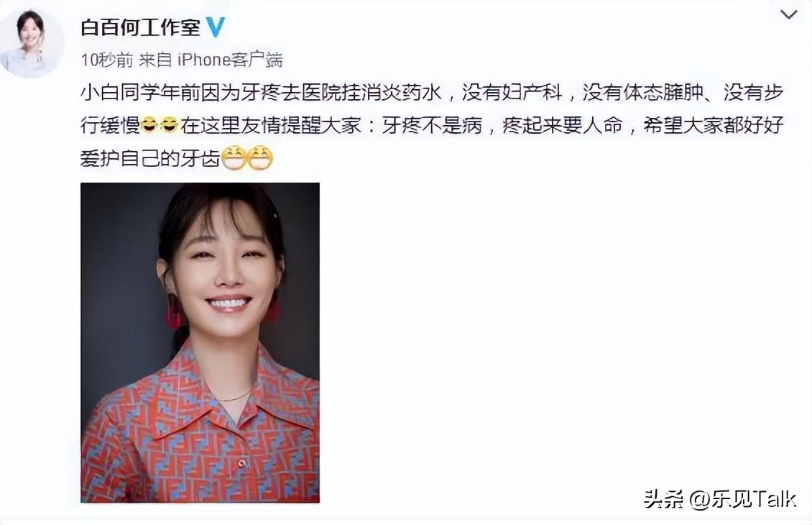Click the first grinning teeth emoji after 牙齿
The width and height of the screenshot is (812, 525).
point(234,158)
